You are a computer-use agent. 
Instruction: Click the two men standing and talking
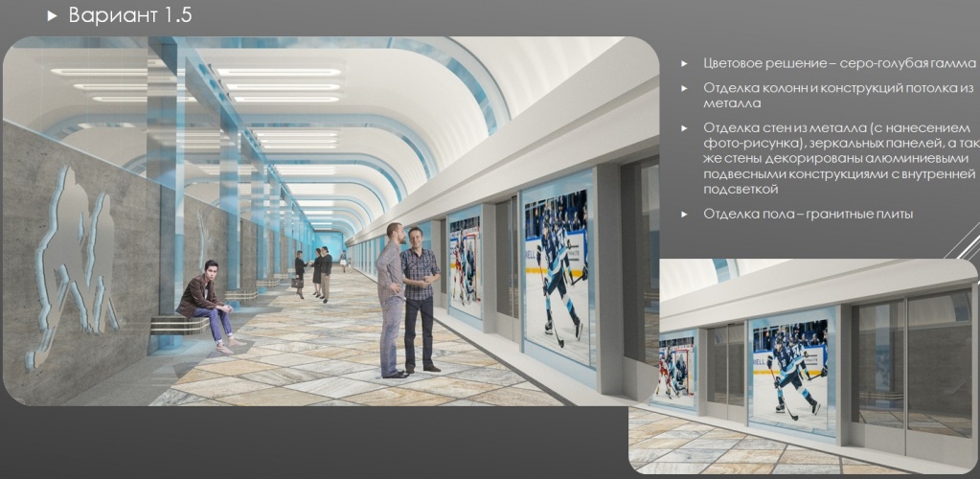406,297
